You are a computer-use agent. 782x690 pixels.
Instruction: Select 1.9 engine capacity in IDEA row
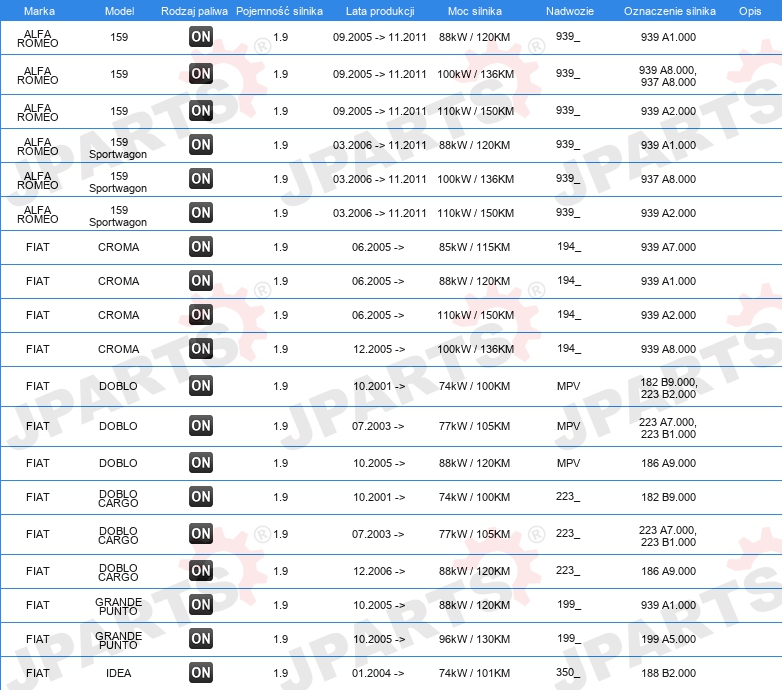point(281,673)
